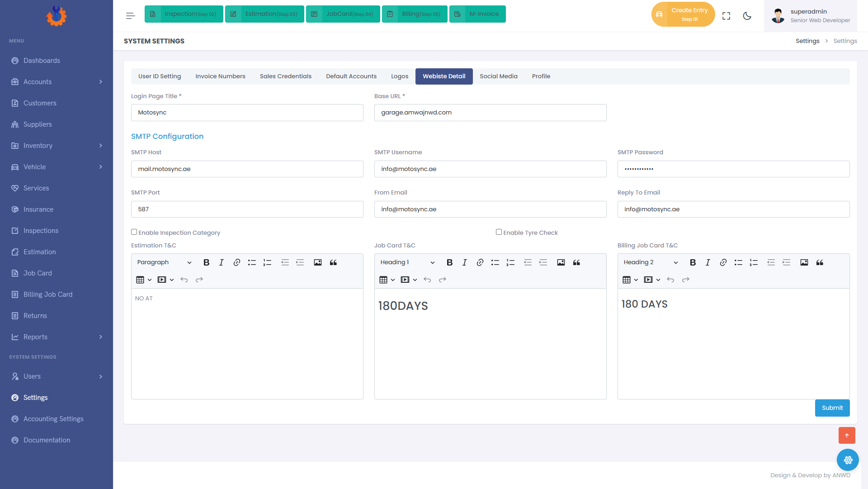The image size is (868, 489).
Task: Open superadmin profile menu
Action: [x=811, y=16]
